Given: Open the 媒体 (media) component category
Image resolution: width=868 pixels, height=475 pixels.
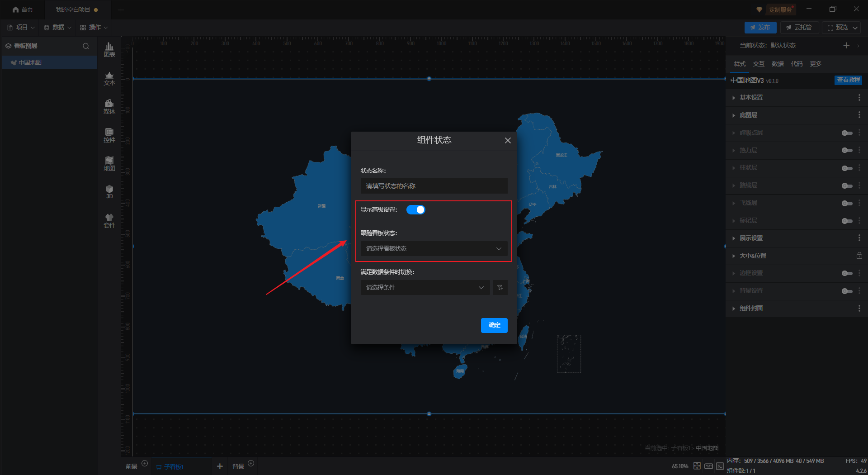Looking at the screenshot, I should (x=109, y=107).
